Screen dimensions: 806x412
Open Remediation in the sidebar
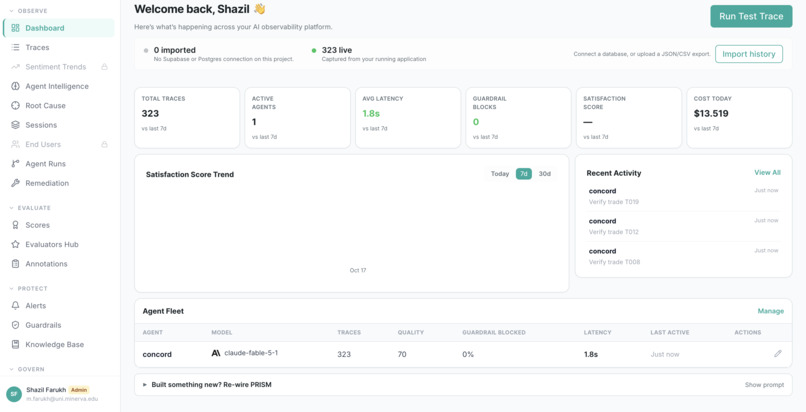coord(59,183)
